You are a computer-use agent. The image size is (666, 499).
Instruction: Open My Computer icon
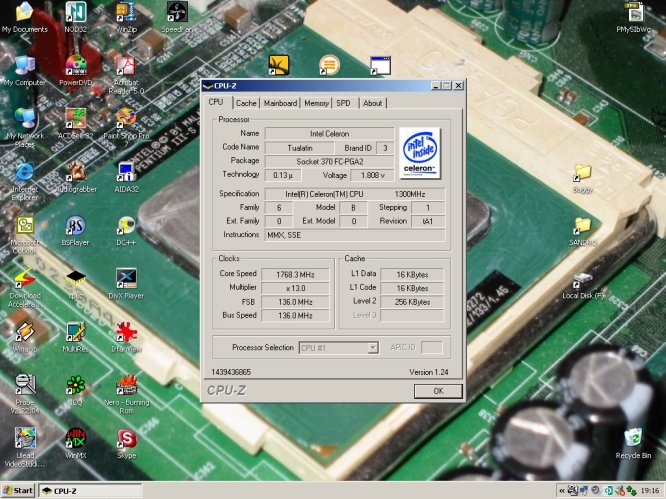tap(24, 70)
